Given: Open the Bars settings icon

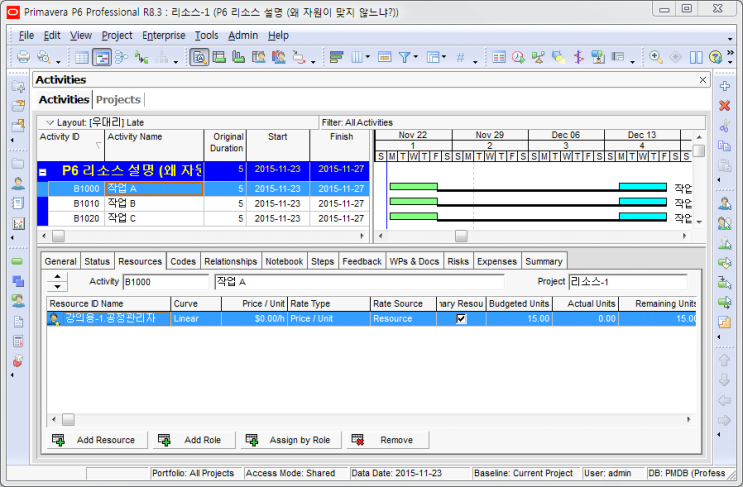Looking at the screenshot, I should coord(336,58).
